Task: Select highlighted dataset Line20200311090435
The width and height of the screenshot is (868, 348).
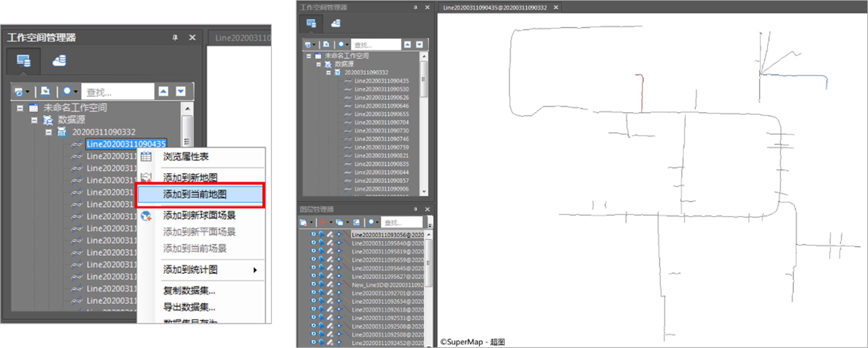Action: pos(126,144)
